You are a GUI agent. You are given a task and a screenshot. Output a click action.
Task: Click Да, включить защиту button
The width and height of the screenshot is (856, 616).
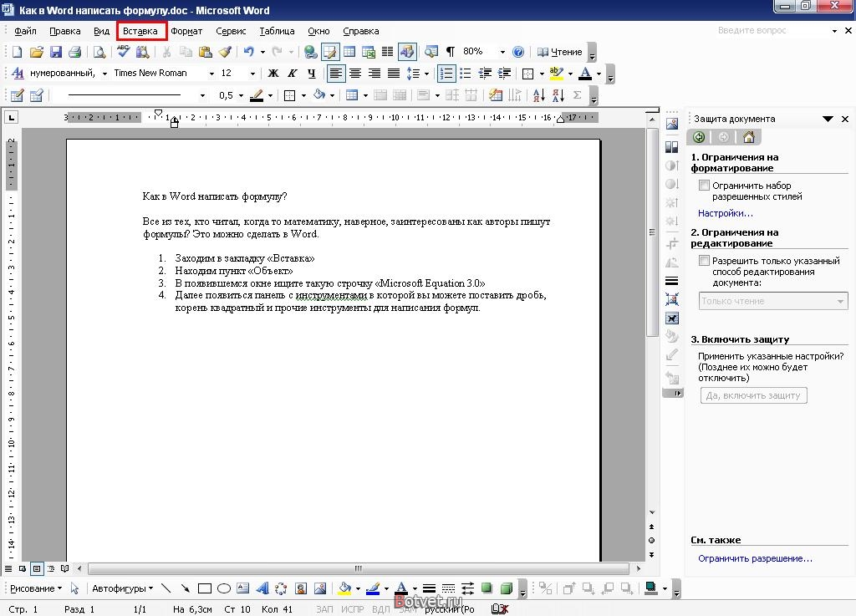[753, 395]
